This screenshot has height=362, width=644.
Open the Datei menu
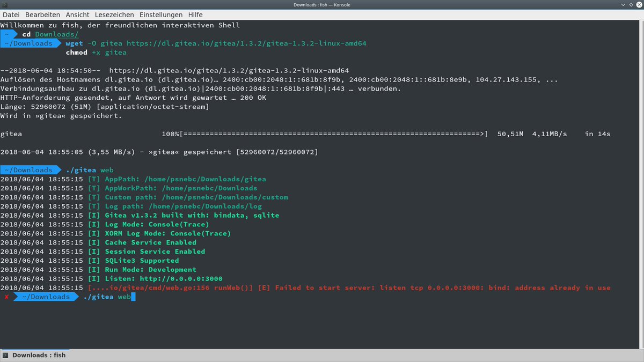11,14
